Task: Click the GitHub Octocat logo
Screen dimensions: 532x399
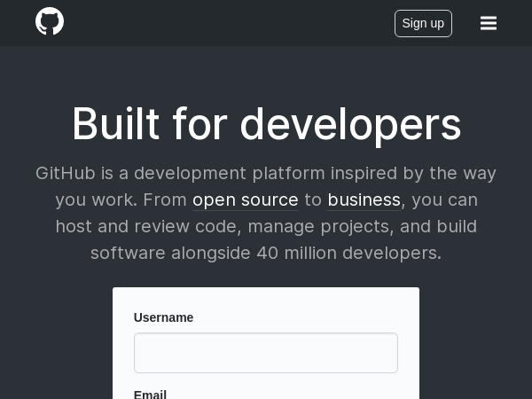Action: tap(50, 21)
